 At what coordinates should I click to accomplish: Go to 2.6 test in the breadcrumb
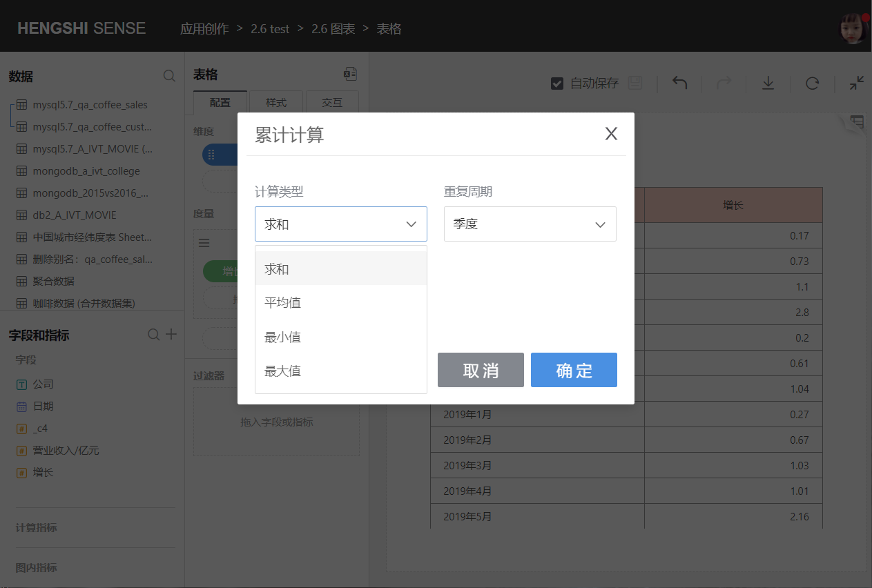coord(270,28)
